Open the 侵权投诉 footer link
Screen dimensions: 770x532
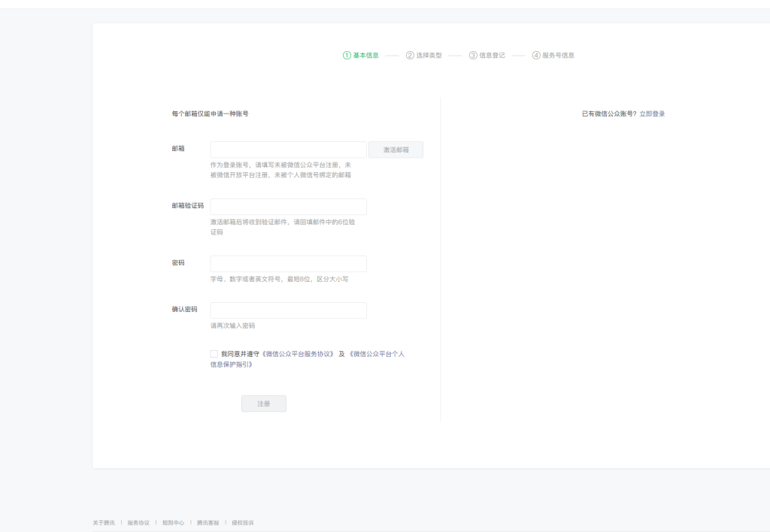click(243, 523)
